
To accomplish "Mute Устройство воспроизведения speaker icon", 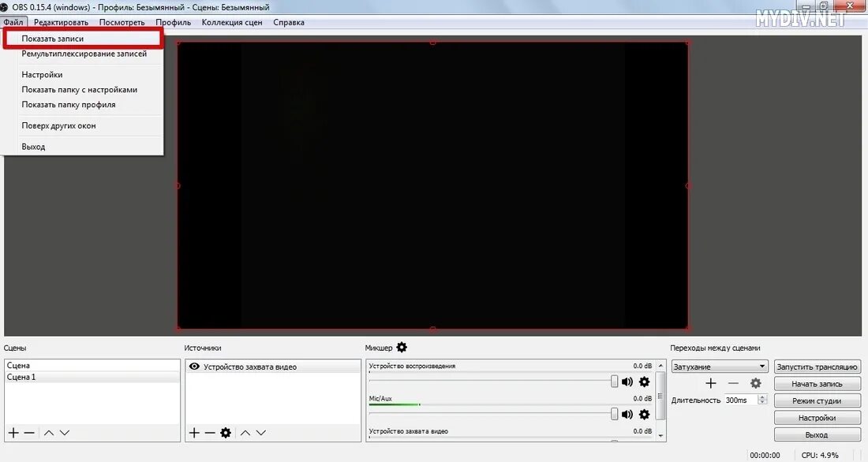I will pyautogui.click(x=627, y=382).
